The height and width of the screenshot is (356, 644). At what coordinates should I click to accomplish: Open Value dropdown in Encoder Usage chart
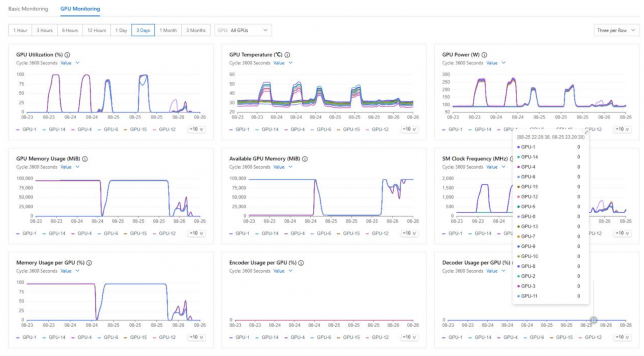click(283, 271)
